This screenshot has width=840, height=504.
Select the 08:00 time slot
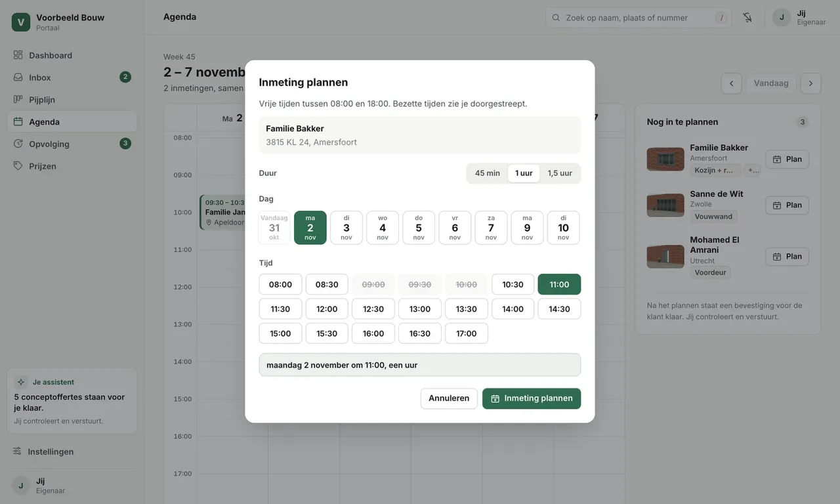coord(280,285)
